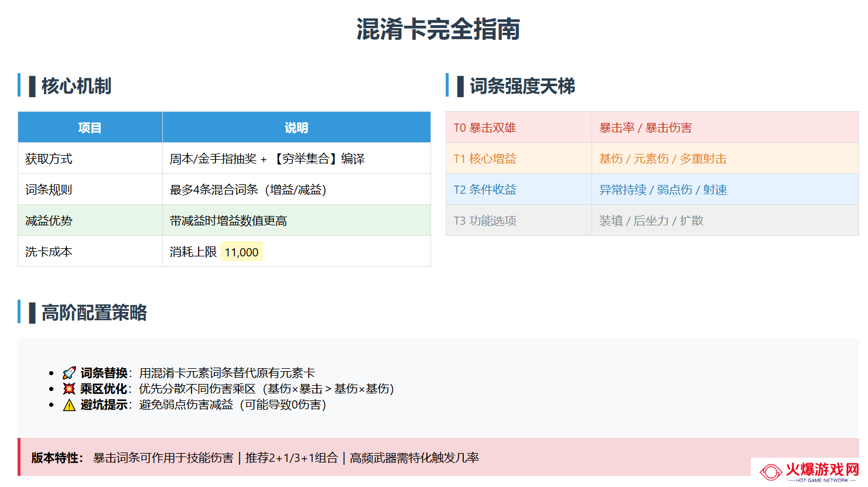Viewport: 868px width, 487px height.
Task: Click the T3 功能选项 tier cell
Action: (x=519, y=221)
